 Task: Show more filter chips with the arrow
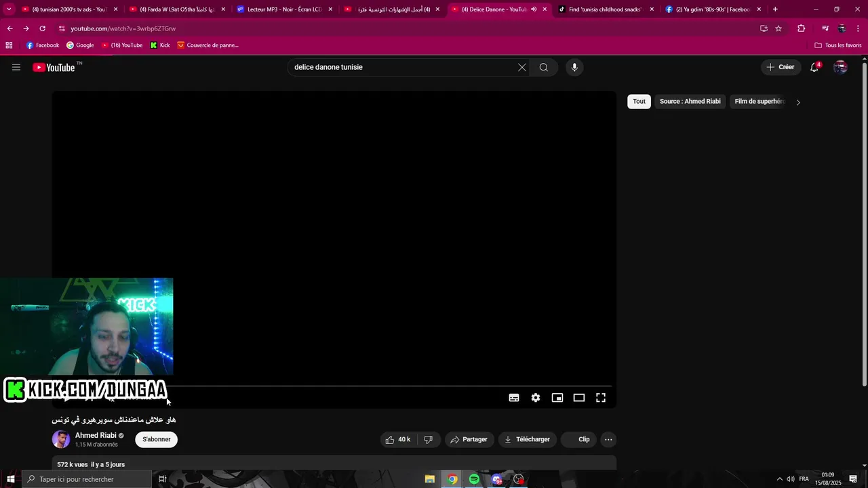798,102
